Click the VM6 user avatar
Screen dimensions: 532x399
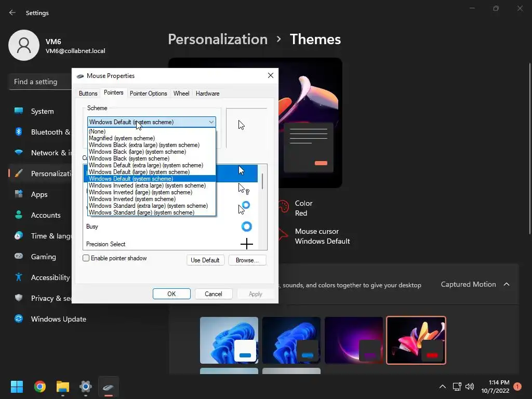(24, 45)
